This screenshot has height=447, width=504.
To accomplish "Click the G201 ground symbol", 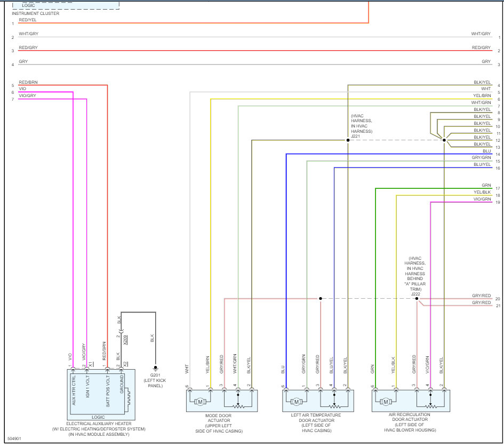I will [x=156, y=368].
